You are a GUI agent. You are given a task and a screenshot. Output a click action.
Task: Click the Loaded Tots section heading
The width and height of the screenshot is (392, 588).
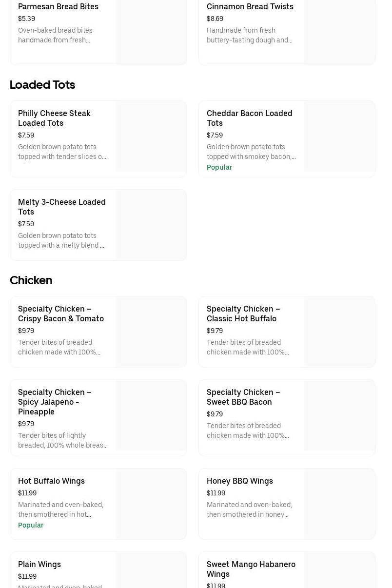(42, 85)
